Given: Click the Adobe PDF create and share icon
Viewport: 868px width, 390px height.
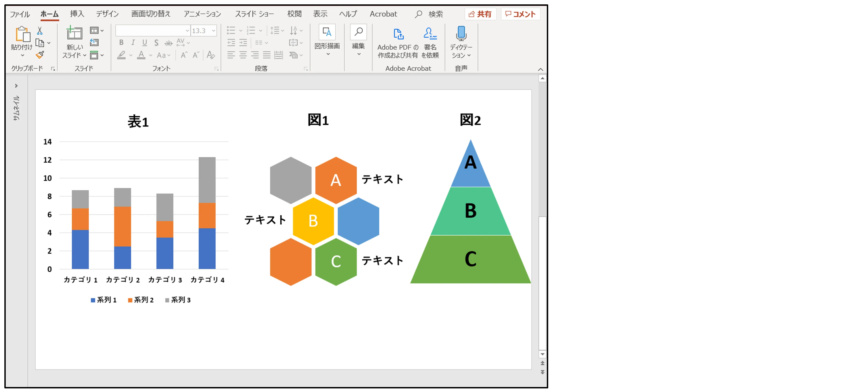Looking at the screenshot, I should point(398,34).
